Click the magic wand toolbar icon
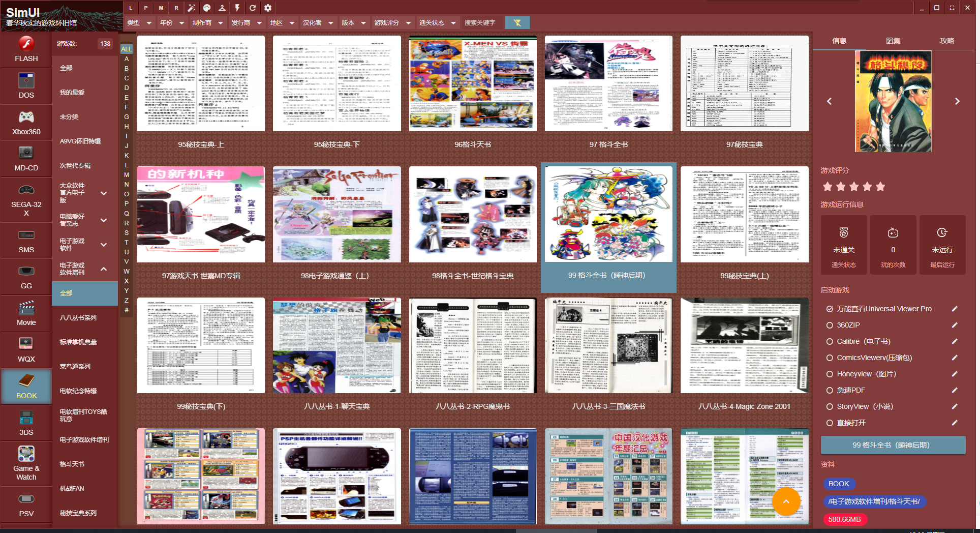Viewport: 980px width, 533px height. click(x=192, y=8)
